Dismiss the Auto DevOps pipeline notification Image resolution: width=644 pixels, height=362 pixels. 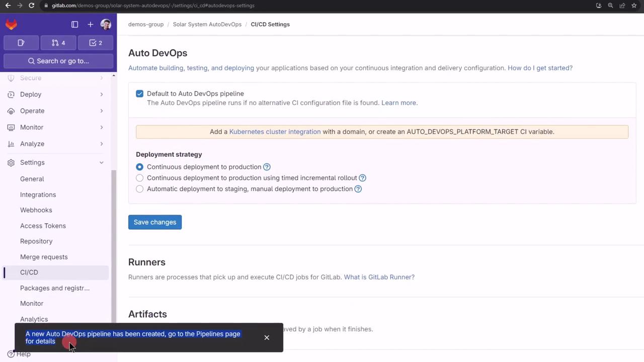coord(267,337)
